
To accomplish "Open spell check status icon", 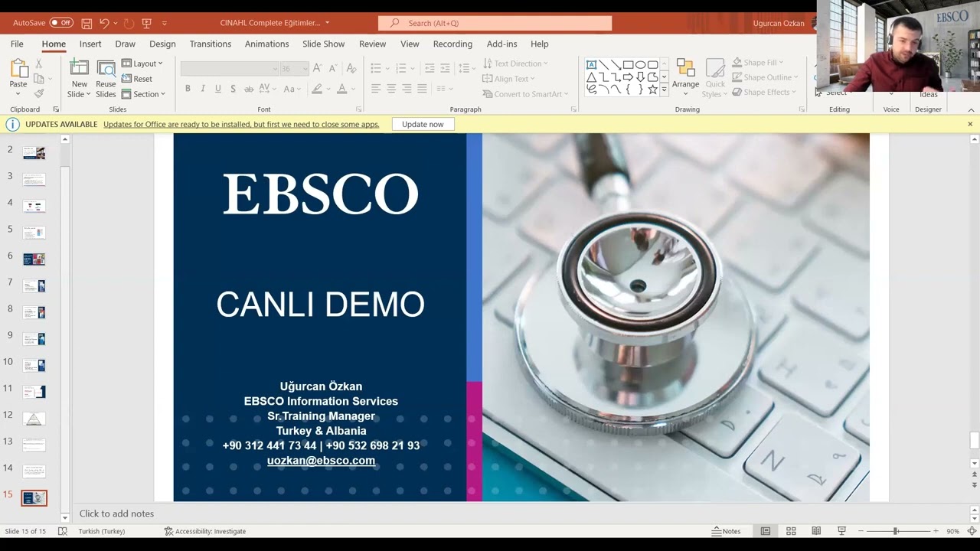I will 63,531.
